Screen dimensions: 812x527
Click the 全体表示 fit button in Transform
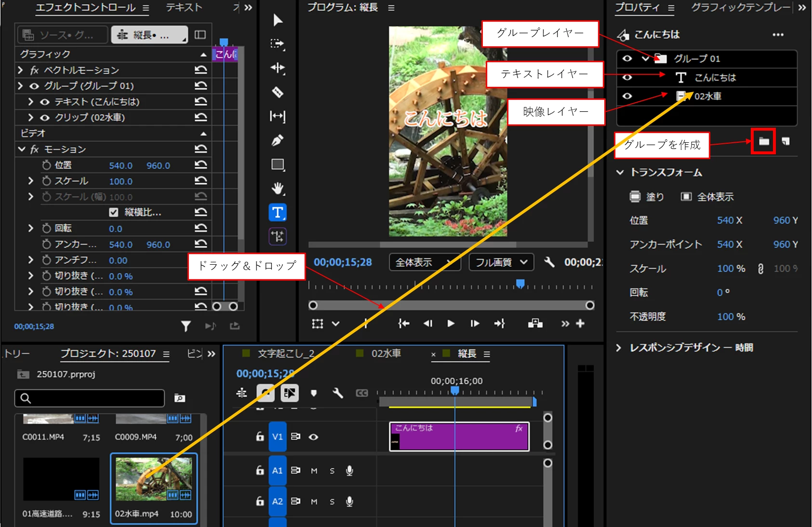(707, 197)
